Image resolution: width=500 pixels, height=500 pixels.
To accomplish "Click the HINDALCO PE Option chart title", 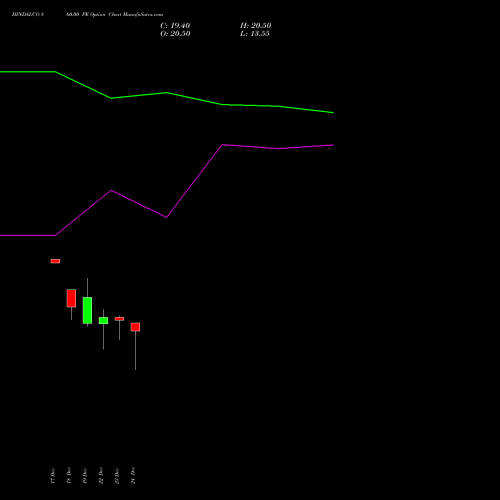I will point(87,15).
